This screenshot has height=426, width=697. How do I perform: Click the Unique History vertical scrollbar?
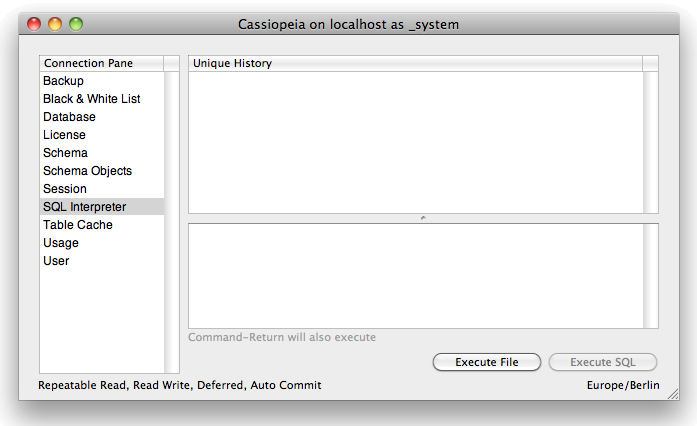tap(650, 142)
